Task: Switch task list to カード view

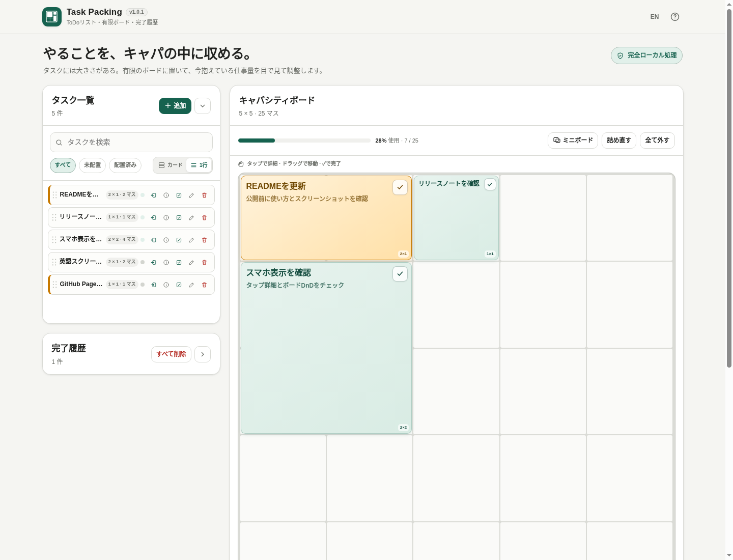Action: [171, 165]
